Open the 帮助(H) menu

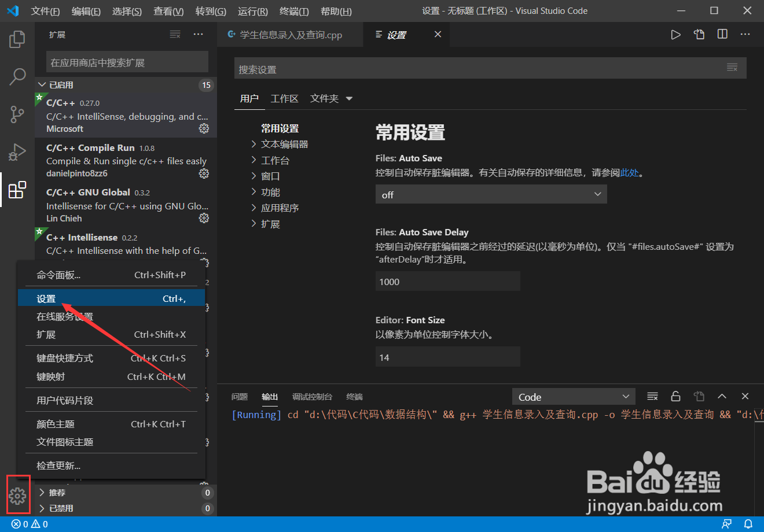coord(336,12)
